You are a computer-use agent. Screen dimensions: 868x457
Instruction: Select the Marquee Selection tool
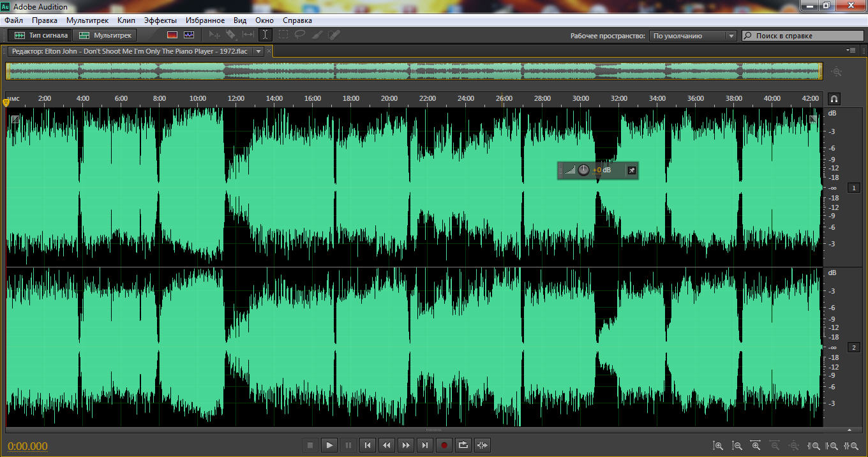coord(283,35)
